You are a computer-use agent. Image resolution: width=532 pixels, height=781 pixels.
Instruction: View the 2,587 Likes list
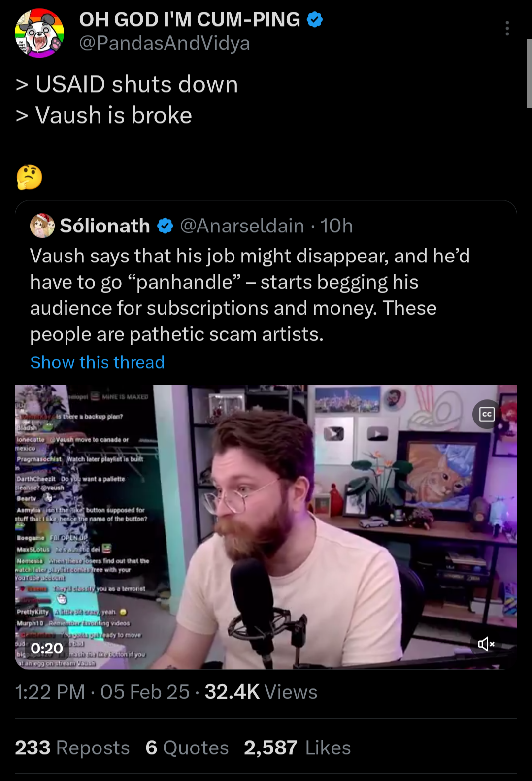[298, 748]
